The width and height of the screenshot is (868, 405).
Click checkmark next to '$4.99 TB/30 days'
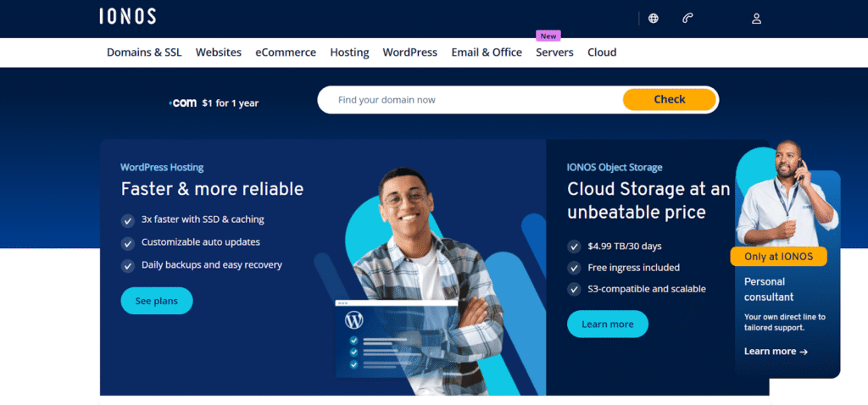(x=575, y=247)
